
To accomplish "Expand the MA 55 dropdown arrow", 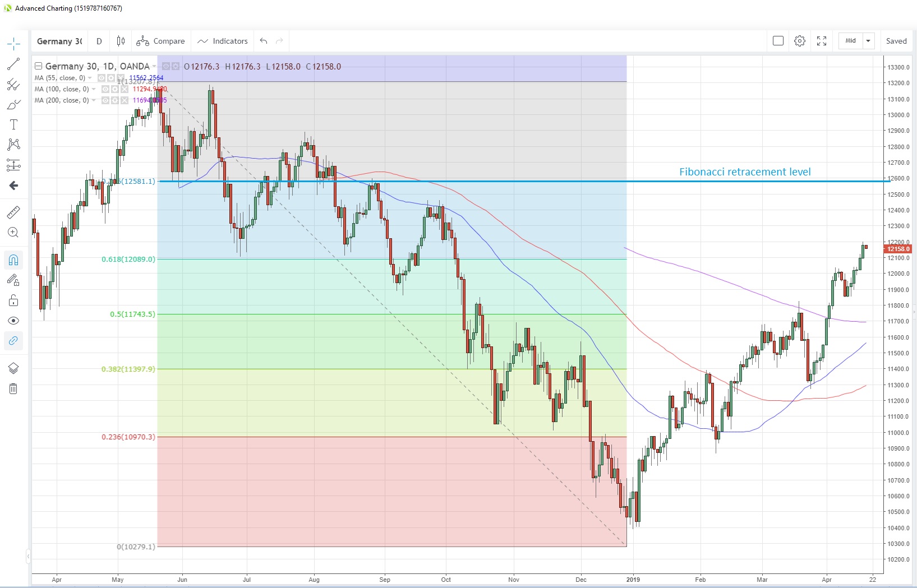I will click(90, 78).
